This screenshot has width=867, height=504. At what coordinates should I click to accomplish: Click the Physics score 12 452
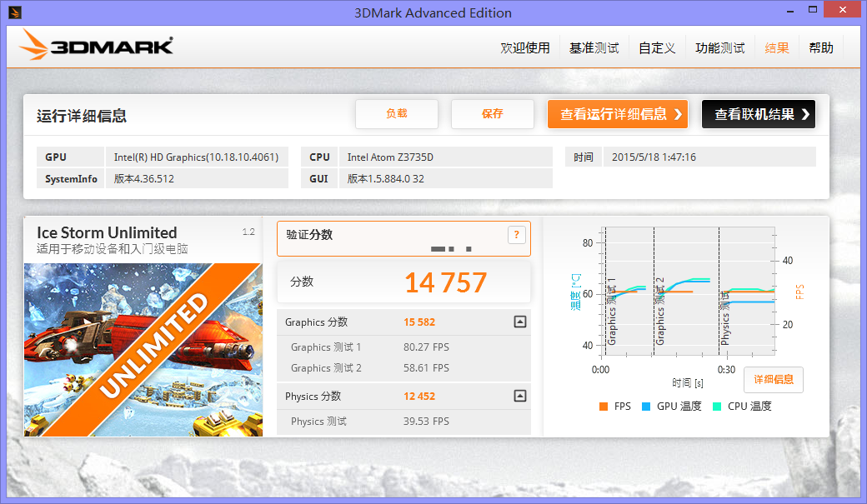tap(419, 397)
